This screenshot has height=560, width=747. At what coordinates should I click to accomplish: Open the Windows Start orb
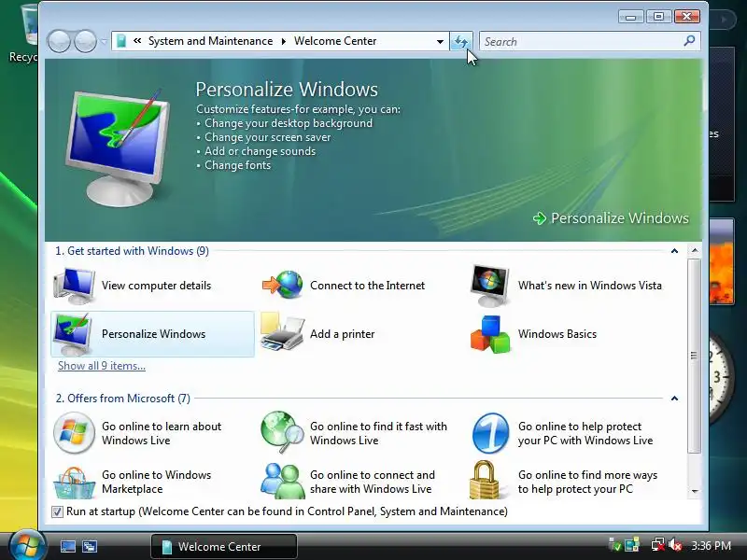(x=27, y=545)
